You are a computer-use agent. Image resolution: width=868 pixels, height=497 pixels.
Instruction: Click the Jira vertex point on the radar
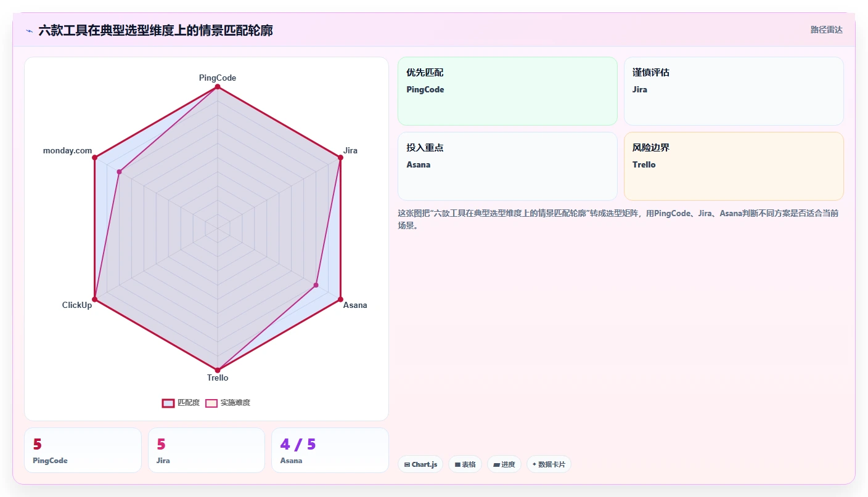coord(340,158)
